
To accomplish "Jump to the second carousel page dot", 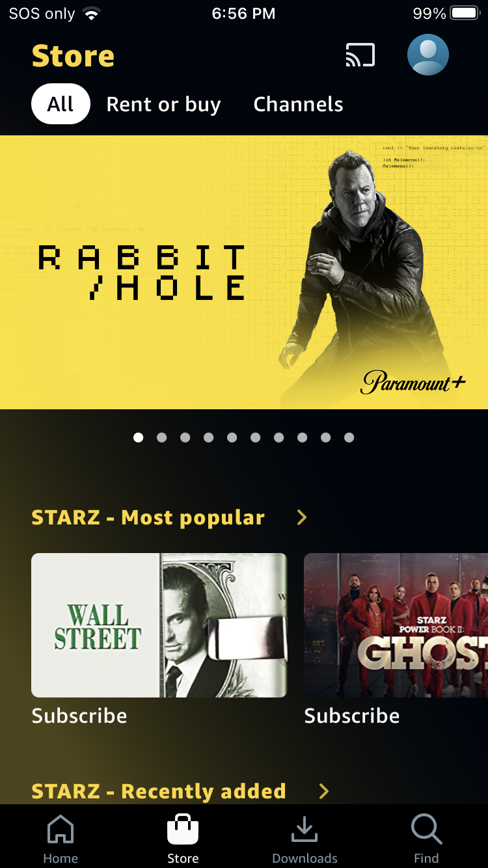I will pos(161,437).
